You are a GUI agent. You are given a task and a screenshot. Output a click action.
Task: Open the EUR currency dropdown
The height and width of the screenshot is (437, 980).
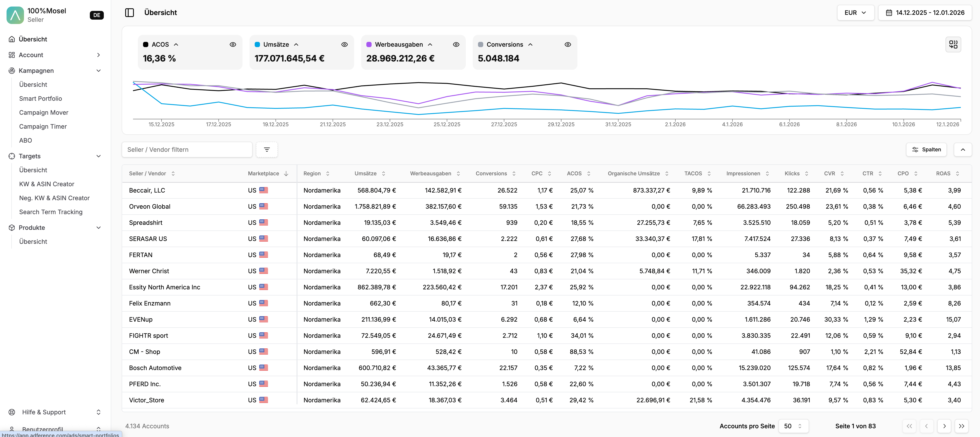pos(855,13)
